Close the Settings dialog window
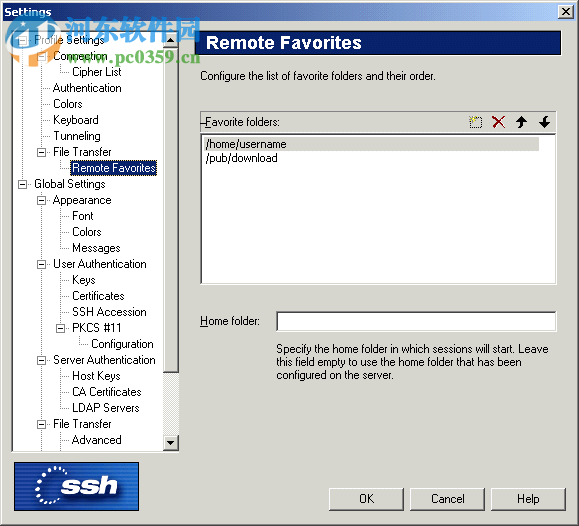The width and height of the screenshot is (579, 526). pos(566,12)
